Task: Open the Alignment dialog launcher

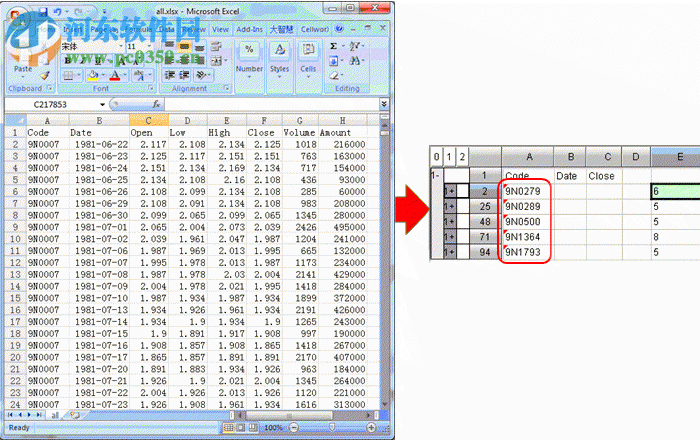Action: point(227,88)
